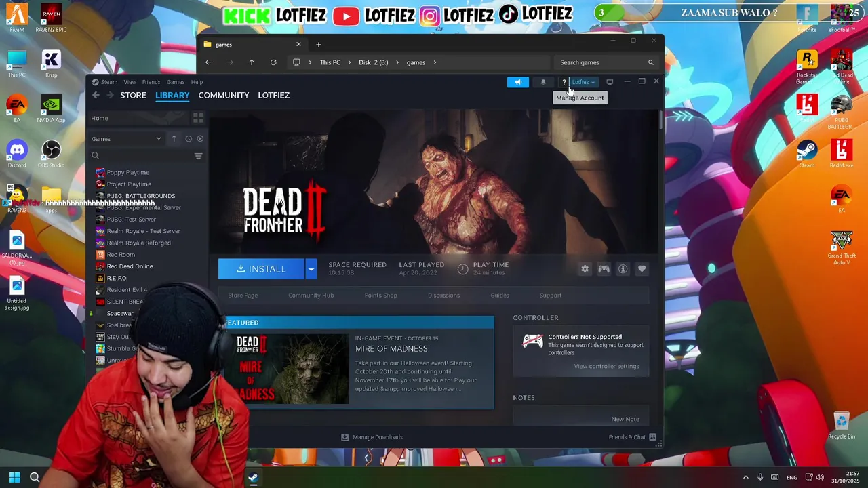View controller configuration icon
The image size is (868, 488).
pyautogui.click(x=604, y=269)
